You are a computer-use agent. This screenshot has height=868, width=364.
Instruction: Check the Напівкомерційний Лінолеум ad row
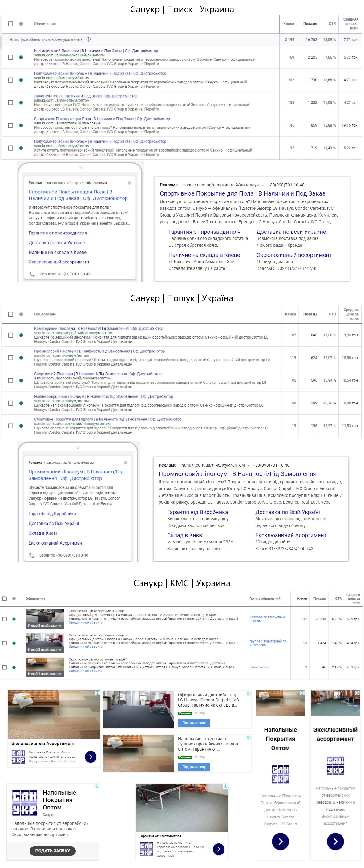point(10,403)
